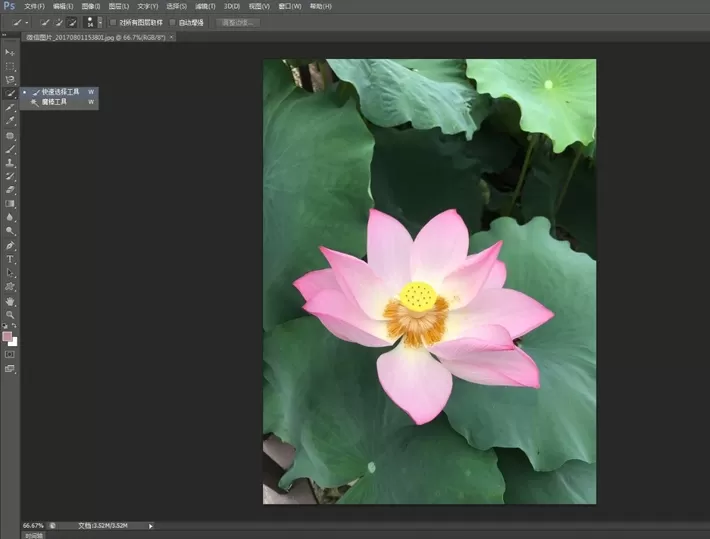The height and width of the screenshot is (539, 710).
Task: Open the 3D(D) menu
Action: point(232,6)
